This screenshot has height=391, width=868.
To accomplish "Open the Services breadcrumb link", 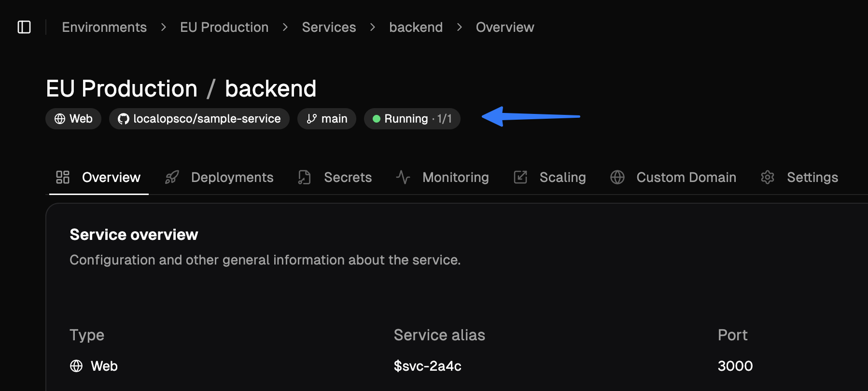I will (329, 27).
